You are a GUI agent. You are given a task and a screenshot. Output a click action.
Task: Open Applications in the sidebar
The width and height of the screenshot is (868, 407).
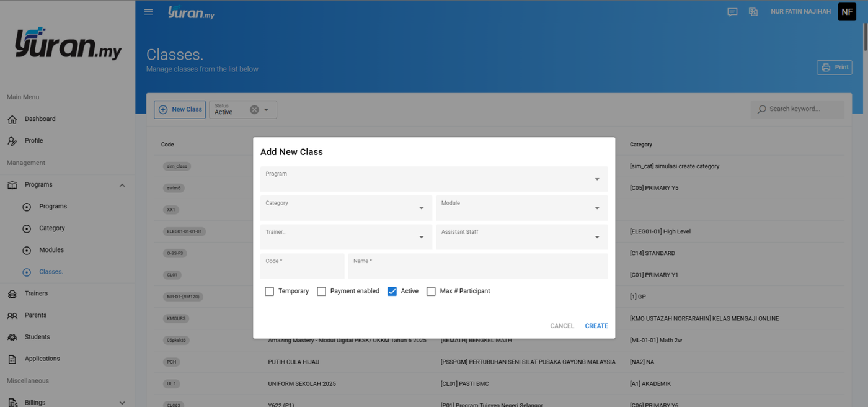pyautogui.click(x=42, y=359)
